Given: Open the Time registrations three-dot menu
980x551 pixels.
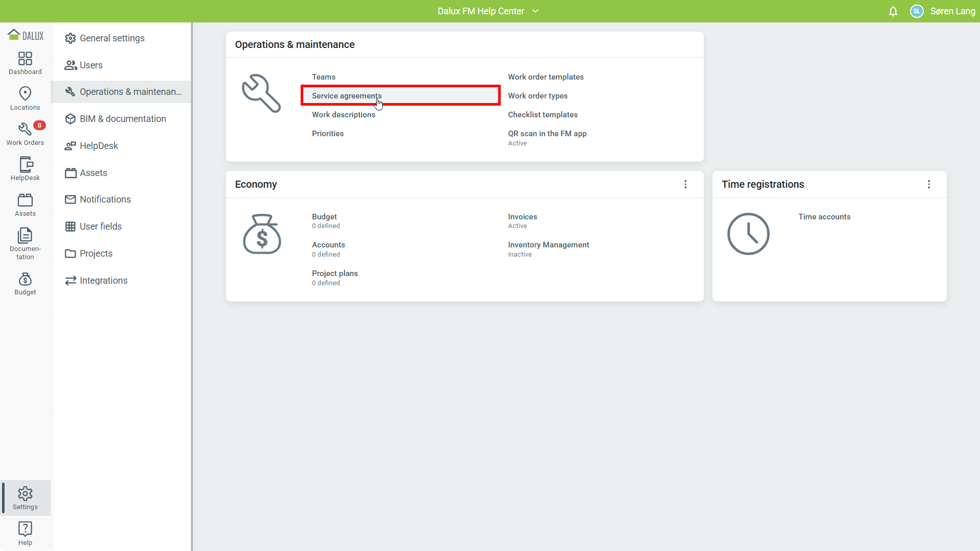Looking at the screenshot, I should tap(929, 184).
